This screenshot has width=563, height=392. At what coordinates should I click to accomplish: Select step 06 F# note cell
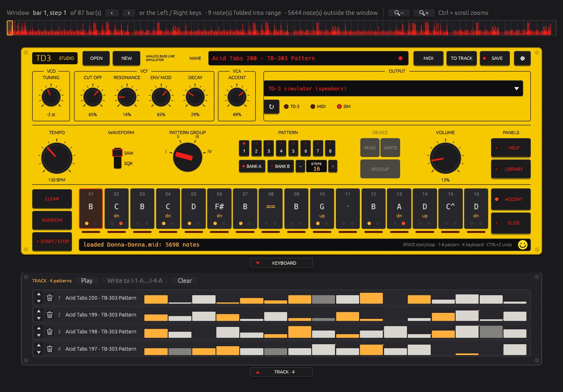[220, 208]
